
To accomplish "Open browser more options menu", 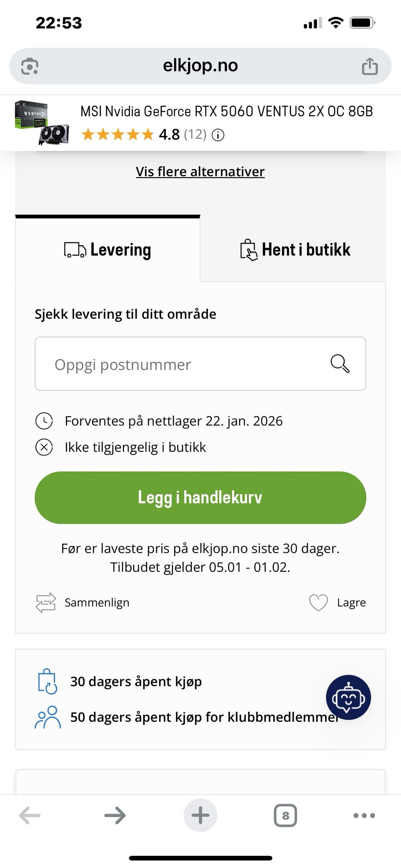I will coord(364,815).
